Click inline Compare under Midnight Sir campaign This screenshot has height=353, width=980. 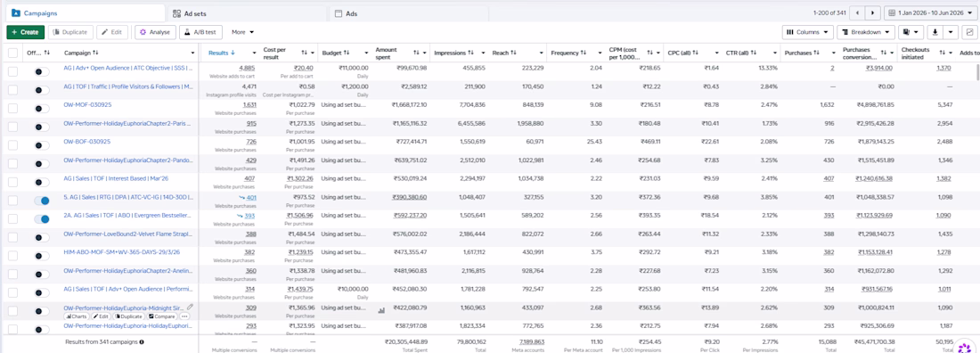pos(162,316)
